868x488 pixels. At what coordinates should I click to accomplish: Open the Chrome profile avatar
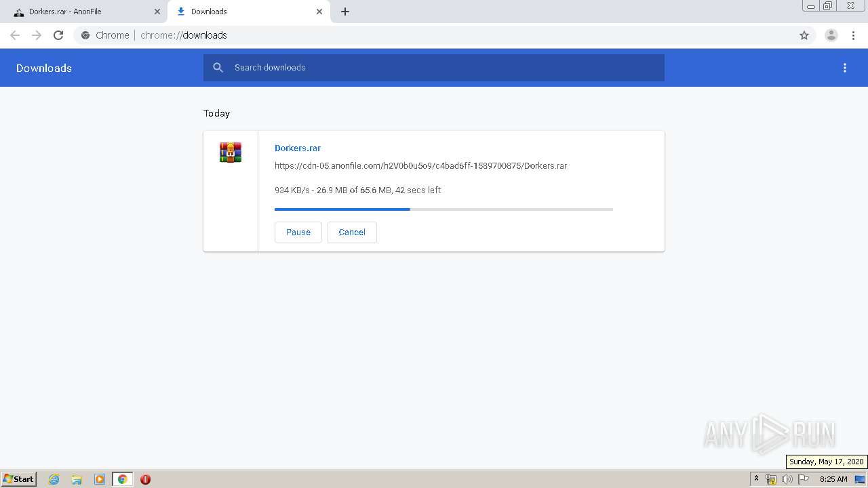click(831, 35)
